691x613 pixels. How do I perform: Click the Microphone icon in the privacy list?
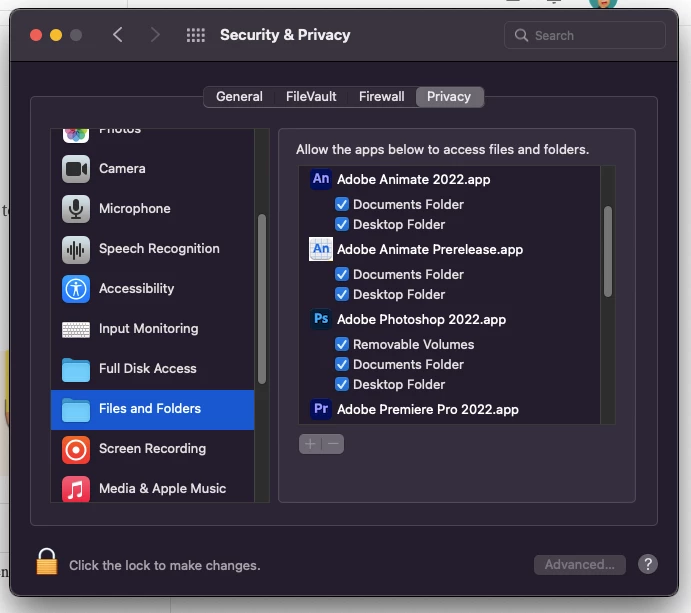(76, 209)
